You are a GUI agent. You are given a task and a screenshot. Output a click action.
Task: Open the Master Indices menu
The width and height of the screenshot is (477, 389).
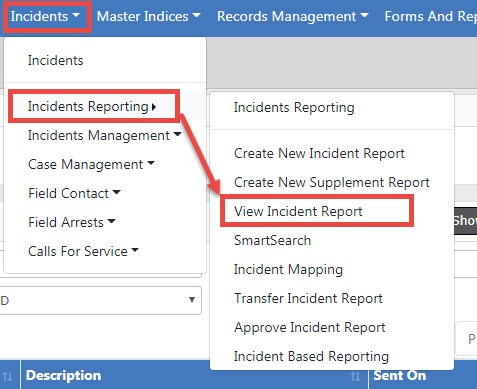[x=149, y=16]
